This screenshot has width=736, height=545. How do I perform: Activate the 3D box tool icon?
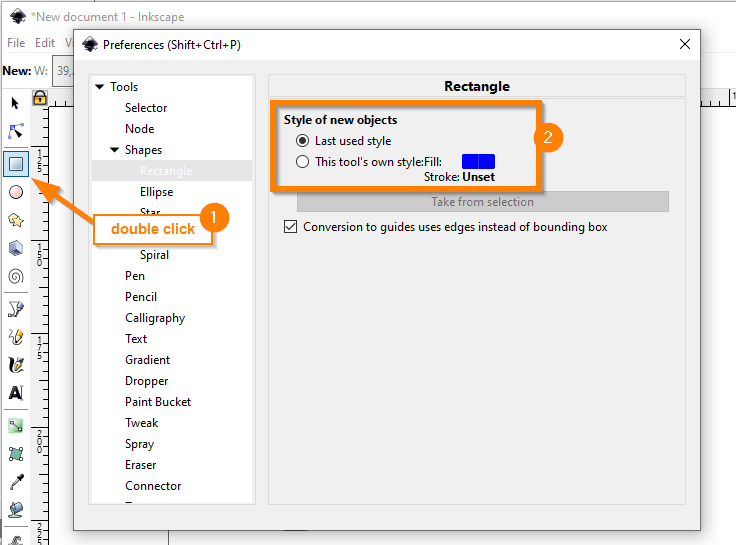[16, 248]
